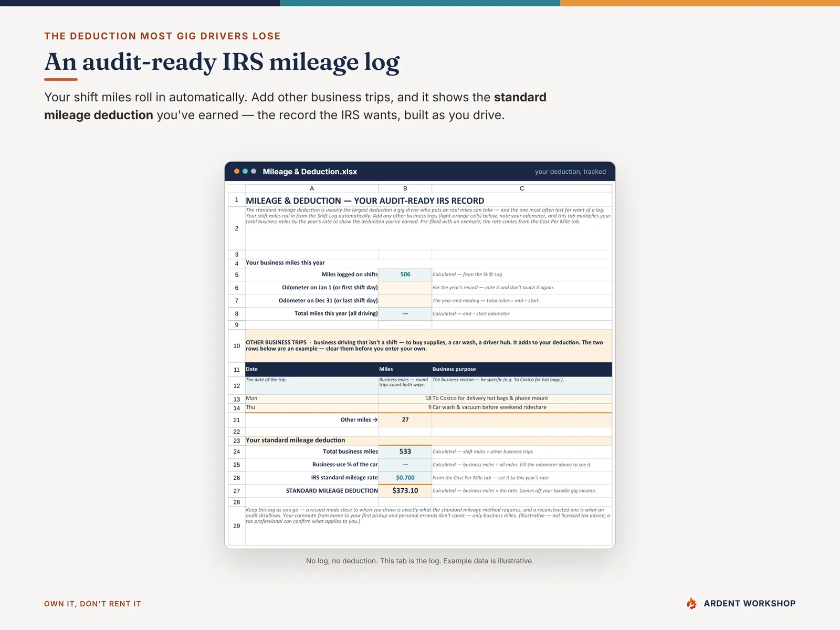Screen dimensions: 840x630
Task: Select the 533 total business miles cell
Action: 405,451
